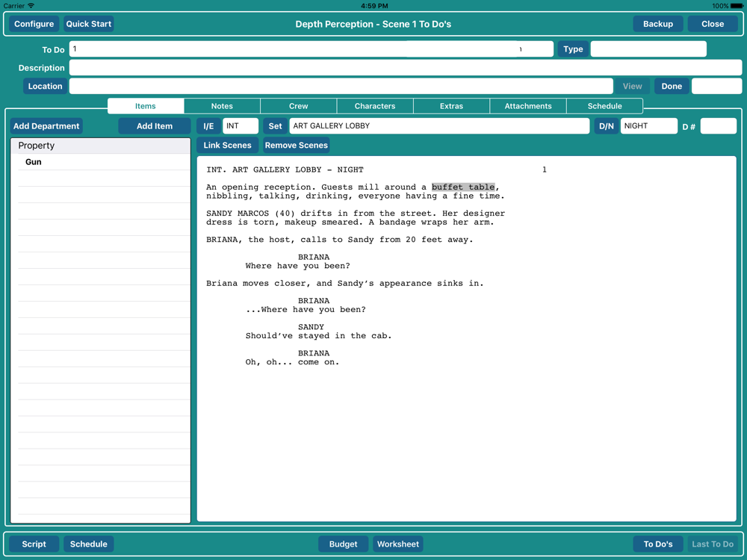Screen dimensions: 747x560
Task: Click Add Department
Action: 46,126
